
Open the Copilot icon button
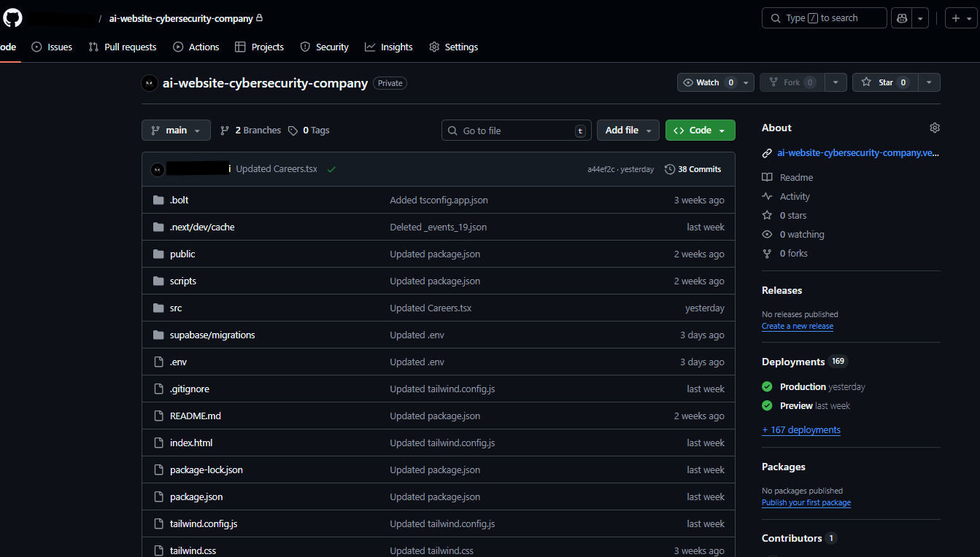point(901,18)
